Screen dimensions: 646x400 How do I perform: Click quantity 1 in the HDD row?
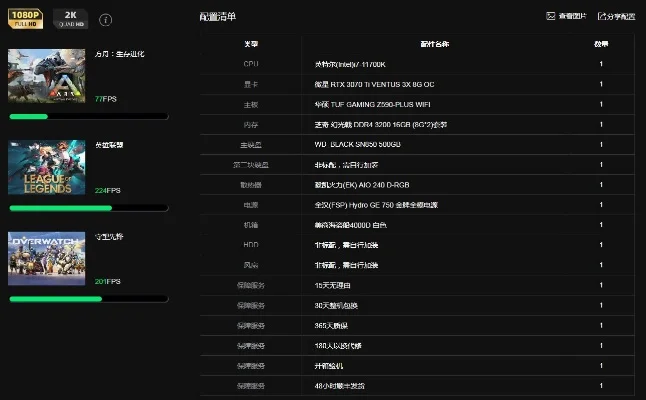[601, 245]
